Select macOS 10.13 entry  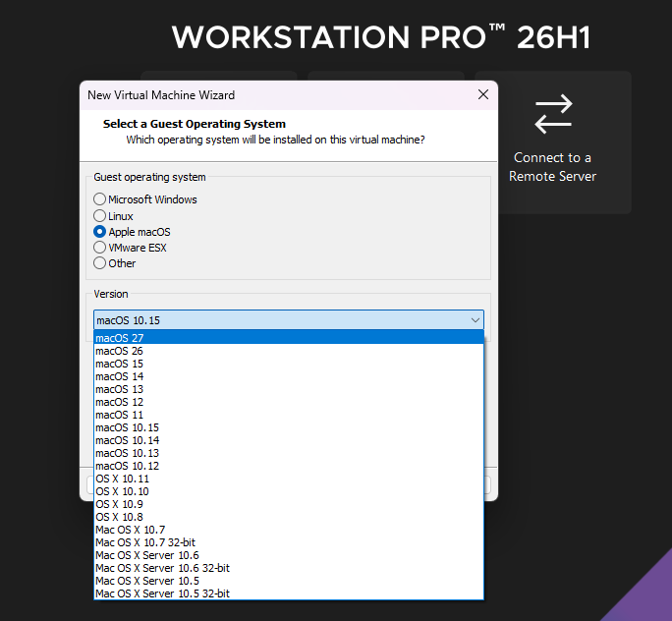click(289, 453)
